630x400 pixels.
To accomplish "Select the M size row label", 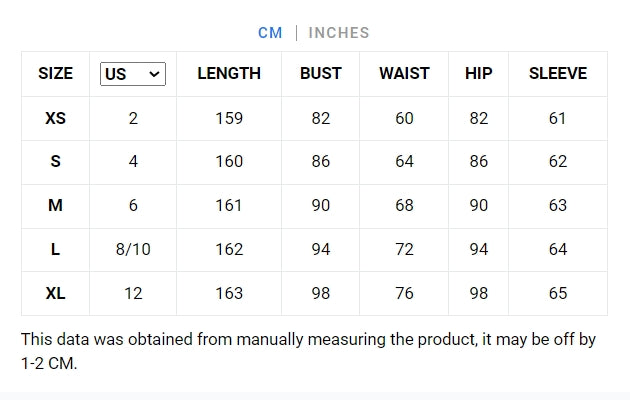I will pos(56,206).
